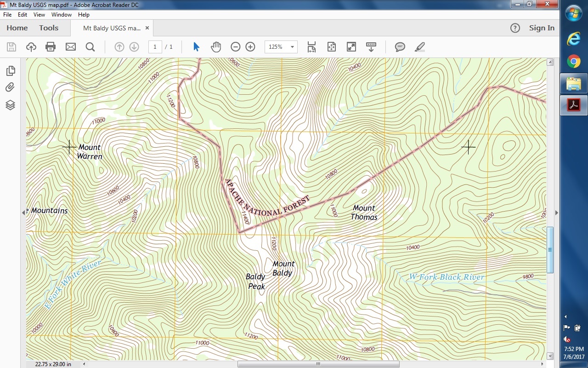Viewport: 588px width, 368px height.
Task: Click the Print file icon
Action: point(51,47)
